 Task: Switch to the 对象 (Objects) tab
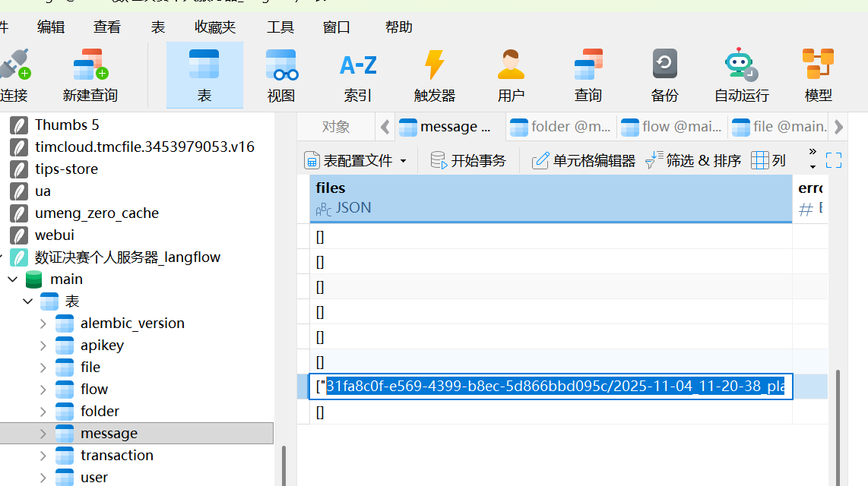click(x=335, y=127)
